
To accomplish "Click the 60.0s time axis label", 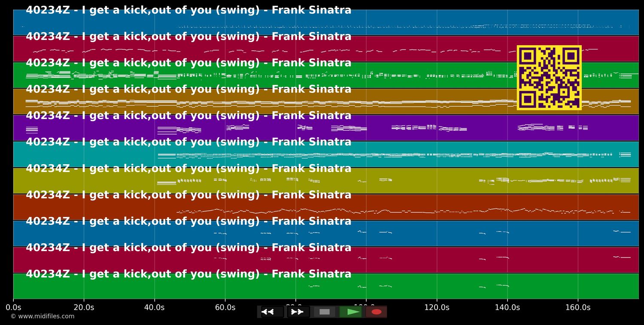I will coord(225,307).
